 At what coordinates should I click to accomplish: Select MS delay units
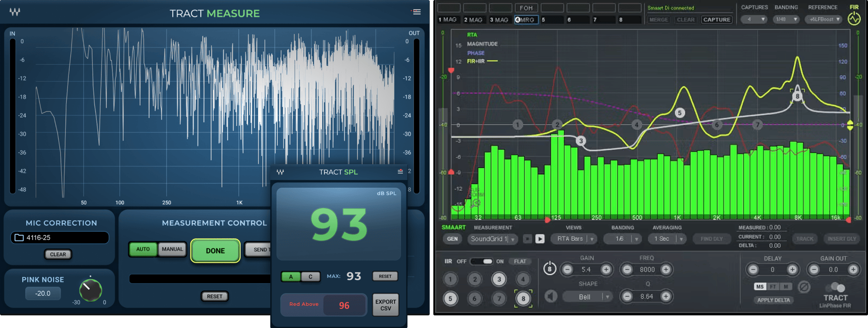pos(760,287)
